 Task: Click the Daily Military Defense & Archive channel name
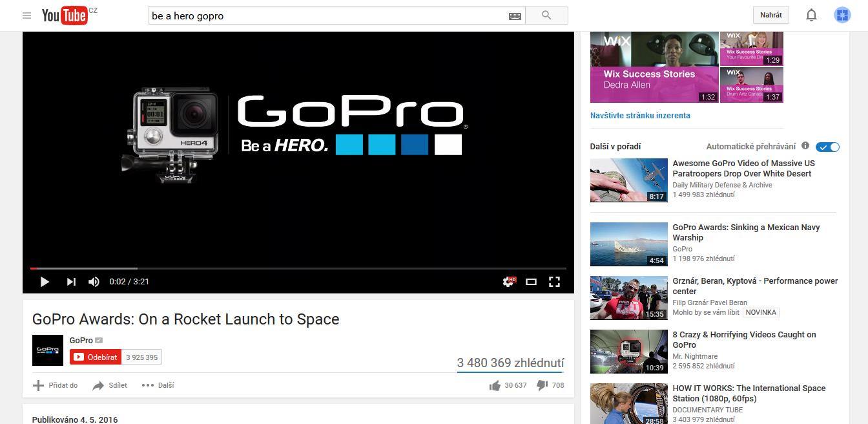(x=722, y=185)
